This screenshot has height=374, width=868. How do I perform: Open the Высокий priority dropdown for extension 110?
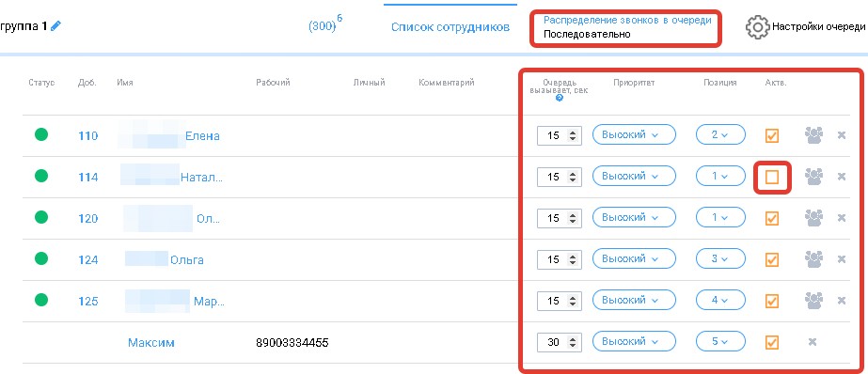(x=634, y=135)
